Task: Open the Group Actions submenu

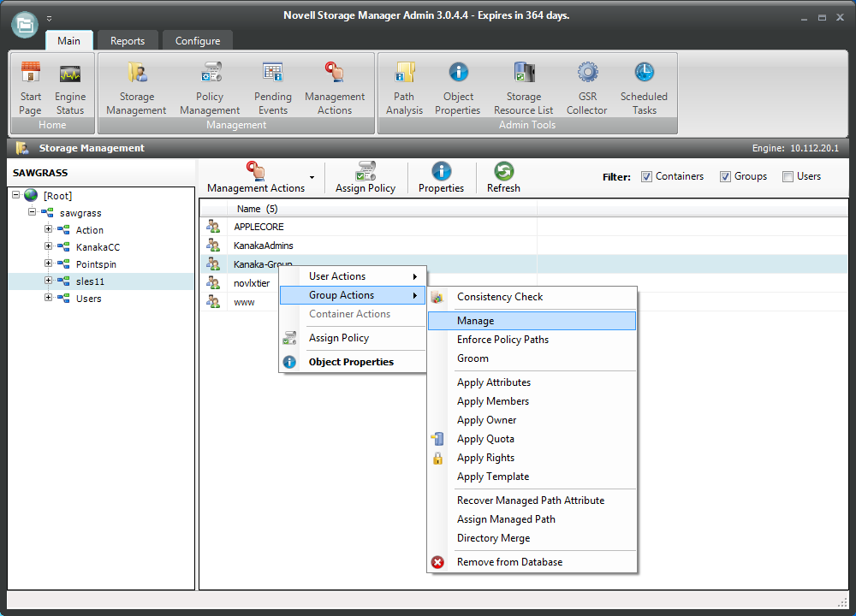Action: [x=352, y=295]
